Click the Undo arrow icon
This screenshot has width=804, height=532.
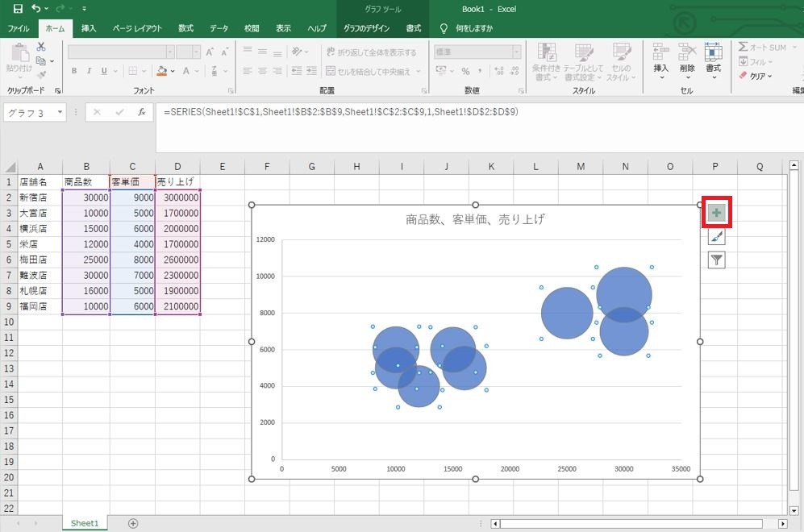click(36, 9)
